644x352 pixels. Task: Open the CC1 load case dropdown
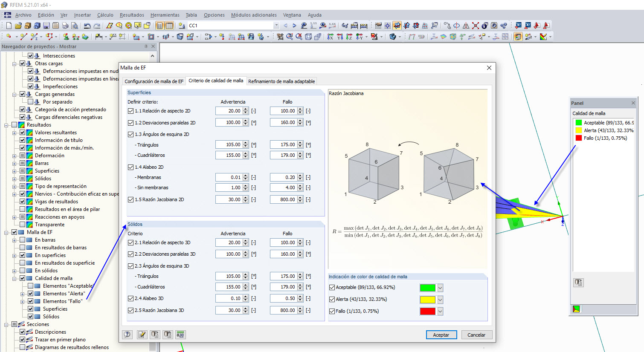276,26
